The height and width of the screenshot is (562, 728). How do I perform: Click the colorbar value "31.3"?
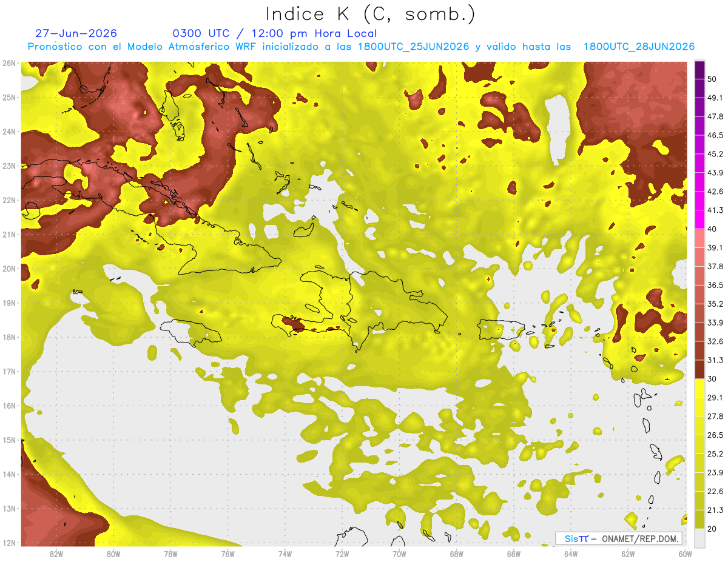pyautogui.click(x=715, y=360)
